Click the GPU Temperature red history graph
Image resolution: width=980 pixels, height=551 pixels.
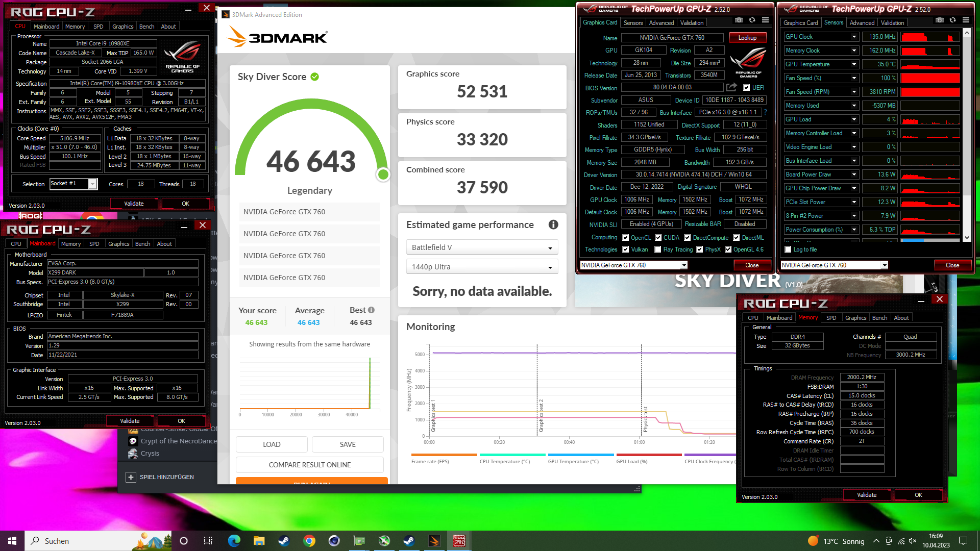[930, 64]
